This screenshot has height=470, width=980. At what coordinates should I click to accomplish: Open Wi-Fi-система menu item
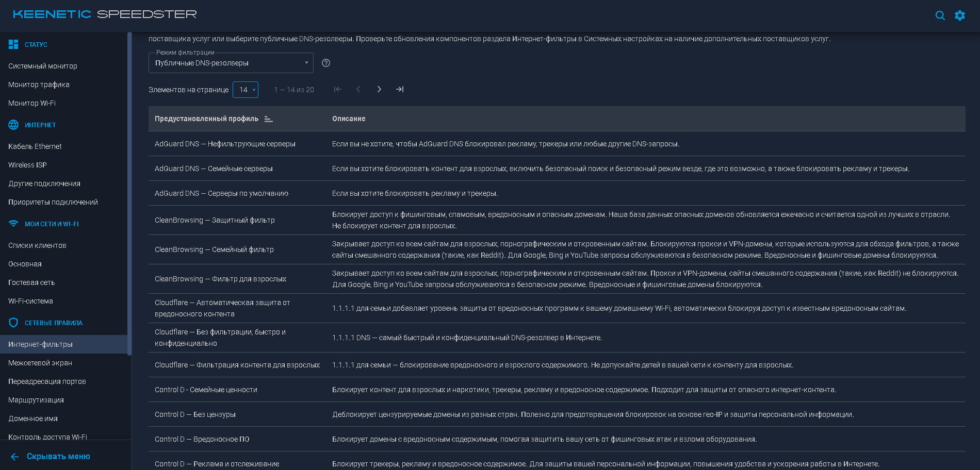click(x=30, y=301)
